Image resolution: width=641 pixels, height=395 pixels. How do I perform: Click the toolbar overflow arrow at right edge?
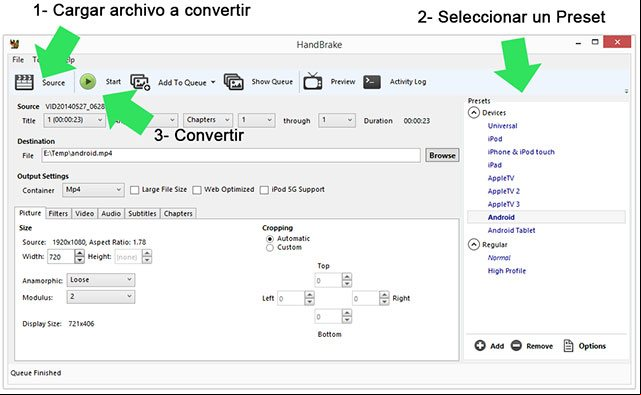pos(626,91)
